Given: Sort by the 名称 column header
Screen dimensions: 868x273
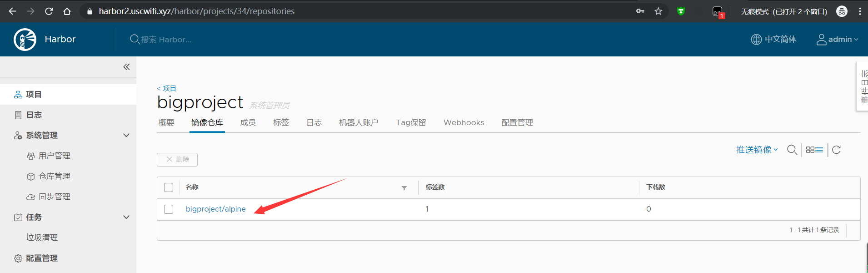Looking at the screenshot, I should pos(192,187).
